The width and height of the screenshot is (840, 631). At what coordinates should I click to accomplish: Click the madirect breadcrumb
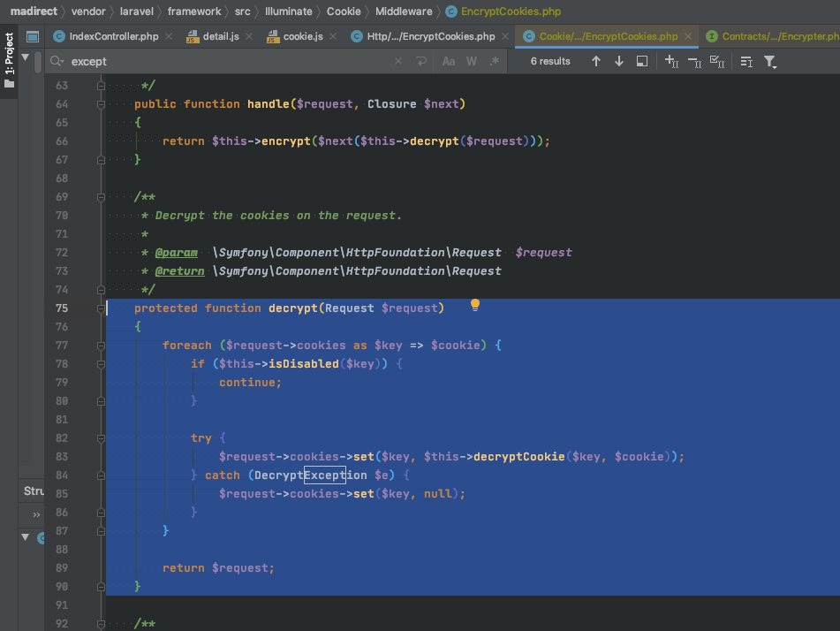pyautogui.click(x=34, y=11)
